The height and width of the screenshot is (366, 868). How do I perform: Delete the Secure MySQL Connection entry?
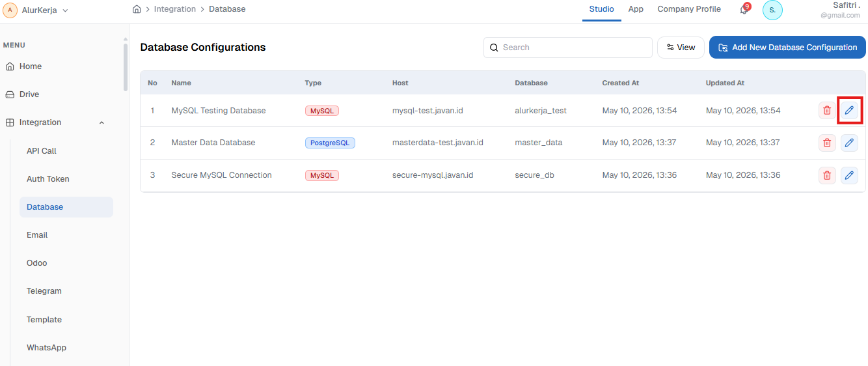click(x=827, y=175)
